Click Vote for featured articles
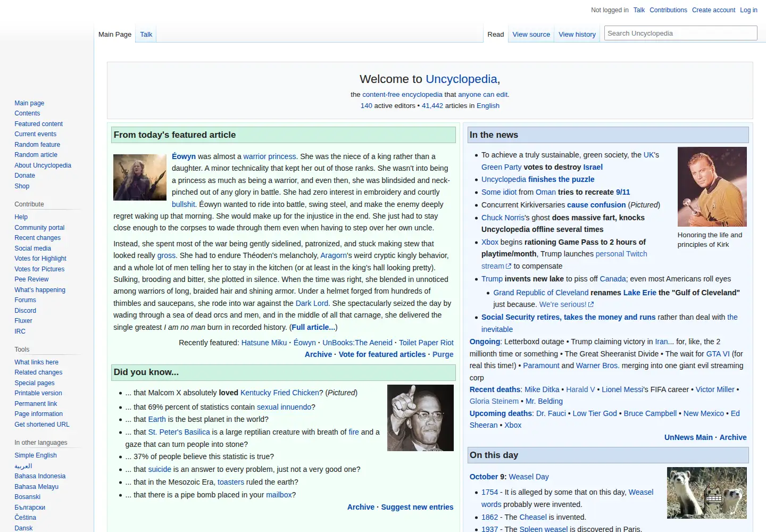This screenshot has width=766, height=532. (x=382, y=354)
